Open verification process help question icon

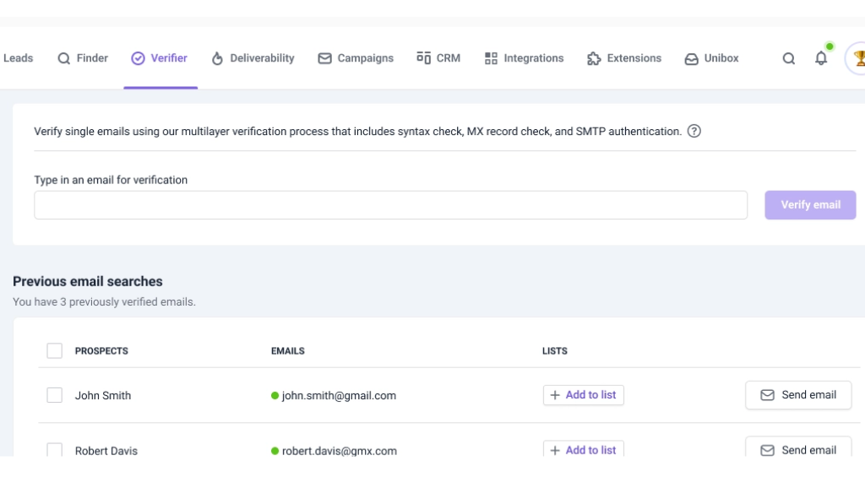click(x=694, y=131)
